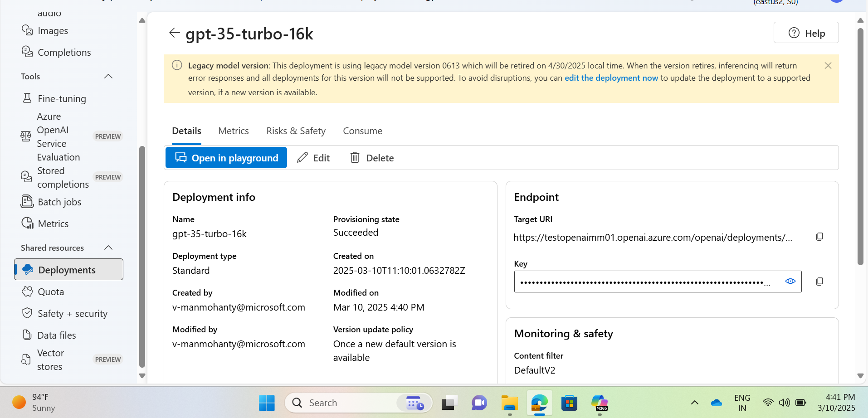Show hidden system tray icons
The width and height of the screenshot is (868, 418).
tap(694, 403)
